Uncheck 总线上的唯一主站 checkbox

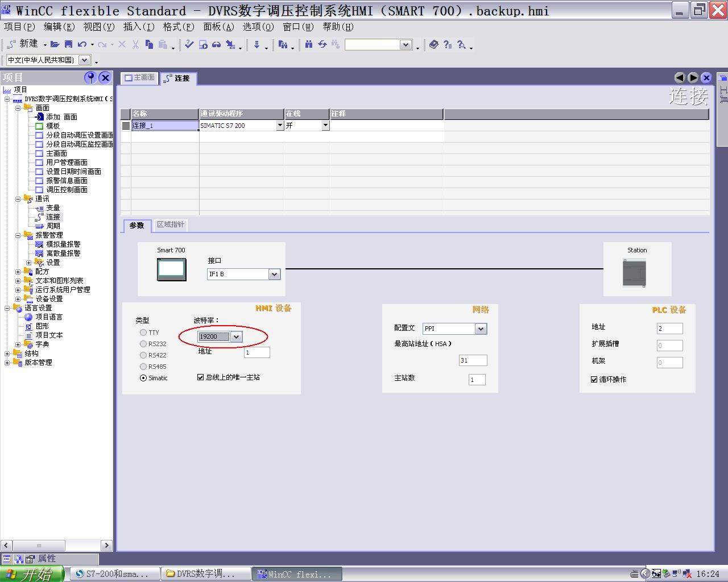tap(200, 376)
